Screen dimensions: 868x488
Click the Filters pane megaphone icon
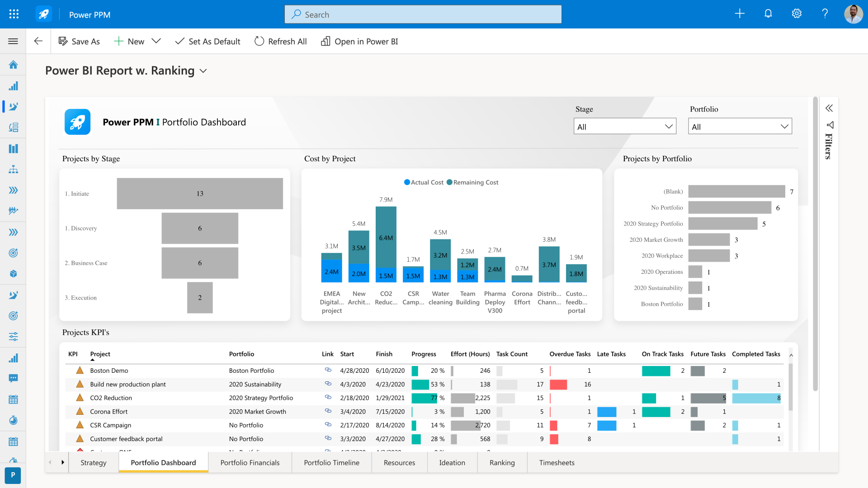coord(830,125)
